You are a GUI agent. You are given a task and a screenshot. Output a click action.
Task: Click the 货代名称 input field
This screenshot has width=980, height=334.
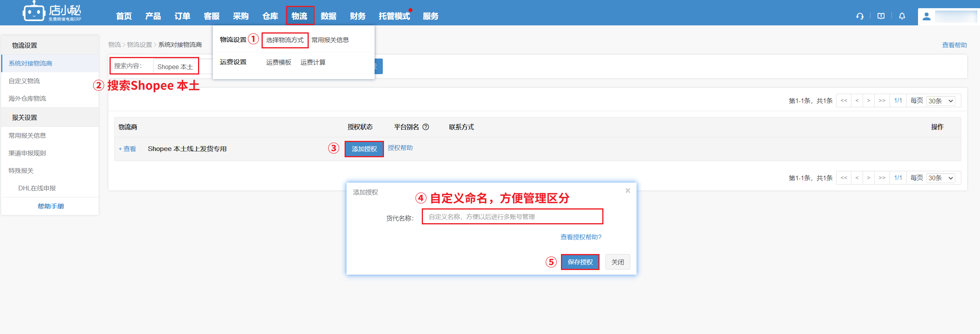pyautogui.click(x=512, y=217)
